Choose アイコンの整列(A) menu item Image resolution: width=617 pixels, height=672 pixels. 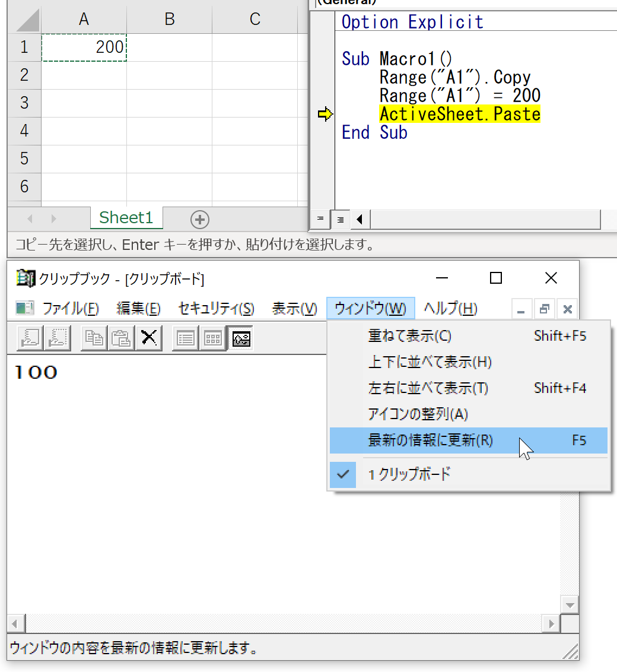tap(469, 414)
